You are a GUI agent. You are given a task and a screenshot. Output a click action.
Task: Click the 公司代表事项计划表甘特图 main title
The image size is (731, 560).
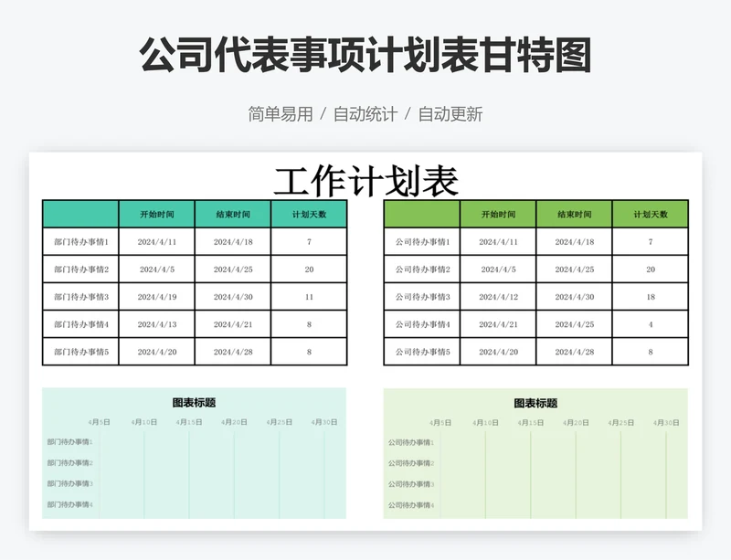pyautogui.click(x=365, y=55)
